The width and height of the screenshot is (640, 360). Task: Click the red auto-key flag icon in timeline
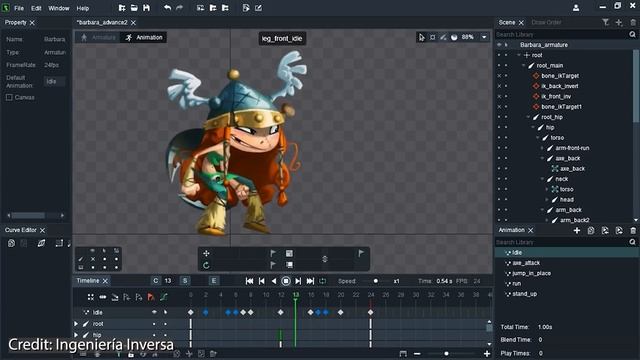click(151, 297)
